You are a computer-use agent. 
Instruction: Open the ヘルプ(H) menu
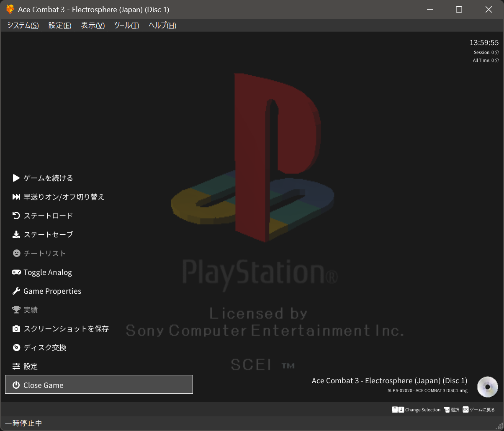pos(162,26)
